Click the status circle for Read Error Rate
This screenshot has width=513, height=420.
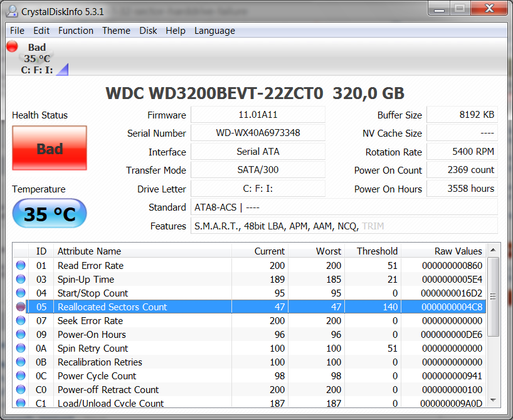click(21, 265)
